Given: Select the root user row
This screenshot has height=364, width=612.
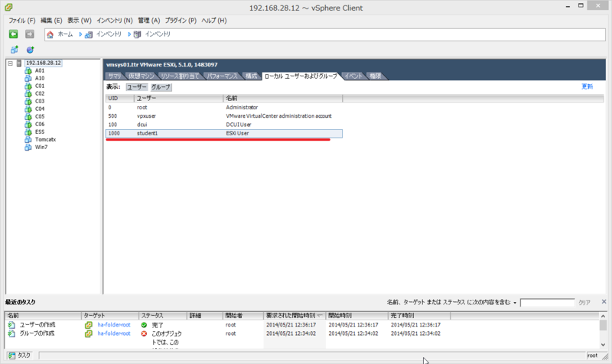Looking at the screenshot, I should pyautogui.click(x=224, y=107).
